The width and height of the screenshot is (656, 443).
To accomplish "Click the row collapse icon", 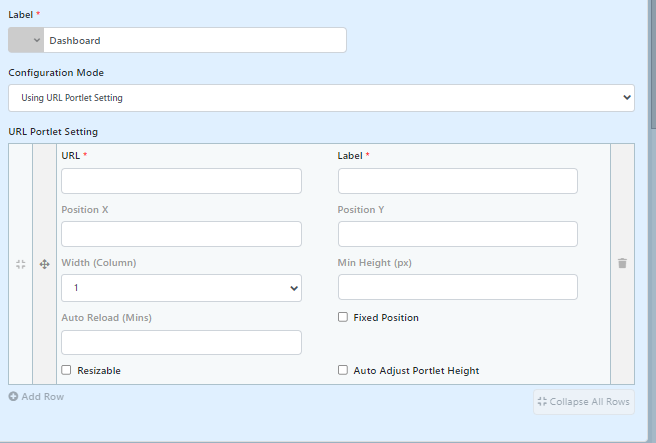I will pos(20,264).
